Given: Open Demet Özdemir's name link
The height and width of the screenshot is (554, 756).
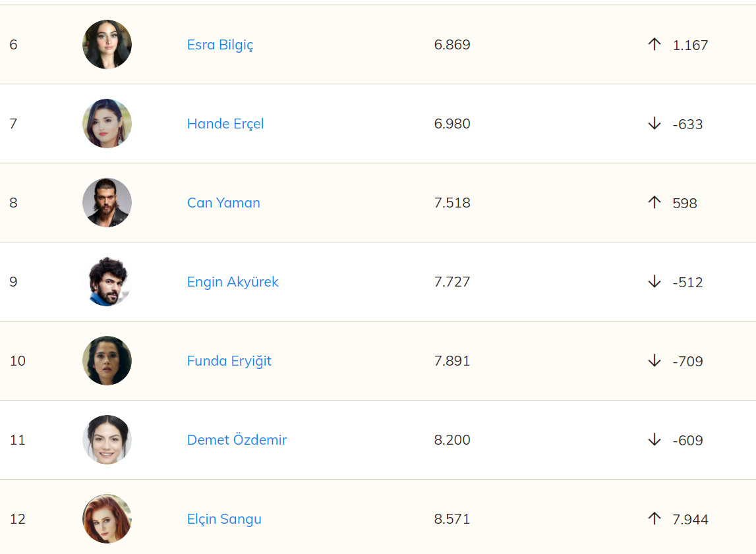Looking at the screenshot, I should [x=237, y=440].
